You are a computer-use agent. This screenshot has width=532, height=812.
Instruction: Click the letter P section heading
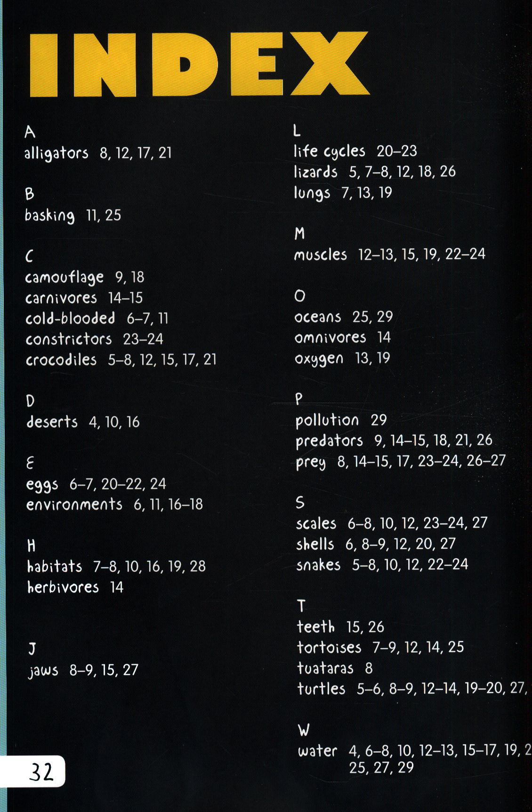(299, 399)
